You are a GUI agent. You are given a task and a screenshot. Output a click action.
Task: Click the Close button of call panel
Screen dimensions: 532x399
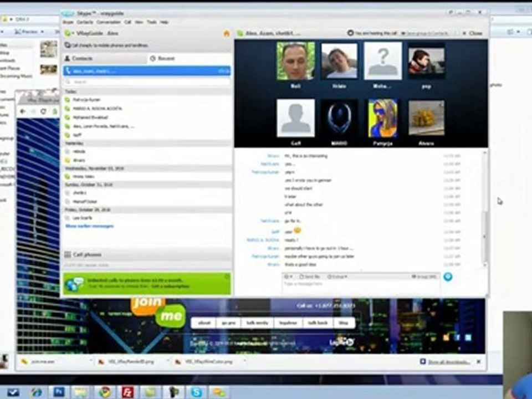click(473, 33)
